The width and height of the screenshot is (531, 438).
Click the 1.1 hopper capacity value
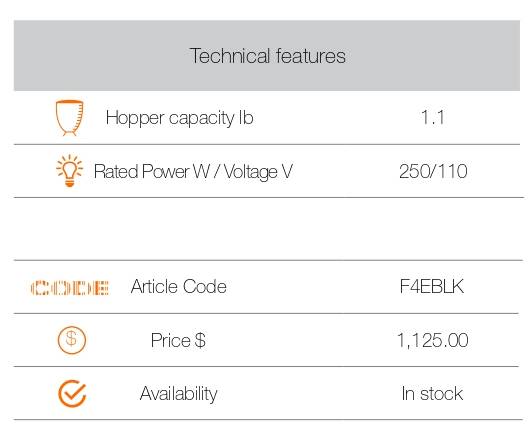(x=432, y=118)
